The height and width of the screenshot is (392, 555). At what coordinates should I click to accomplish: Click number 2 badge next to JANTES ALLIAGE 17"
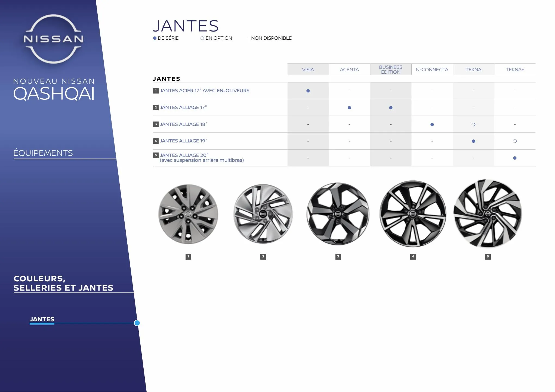pyautogui.click(x=156, y=107)
